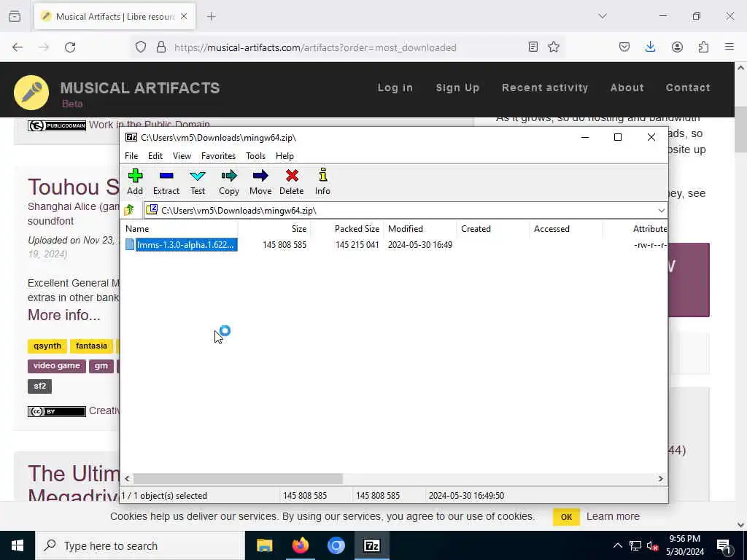Screen dimensions: 747x560
Task: Show hidden system tray icons
Action: [x=617, y=545]
